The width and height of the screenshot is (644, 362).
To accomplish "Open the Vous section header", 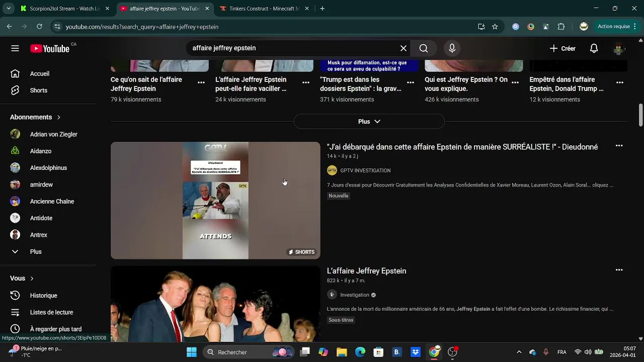I will 22,278.
